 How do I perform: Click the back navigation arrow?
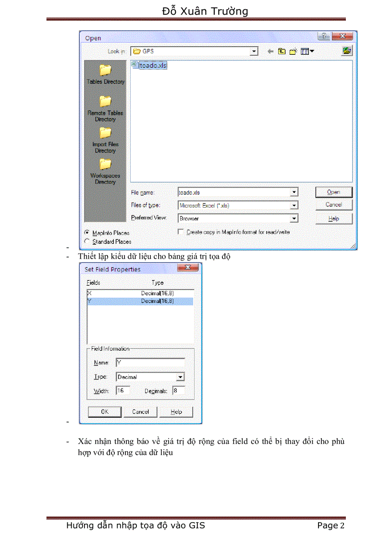coord(270,51)
